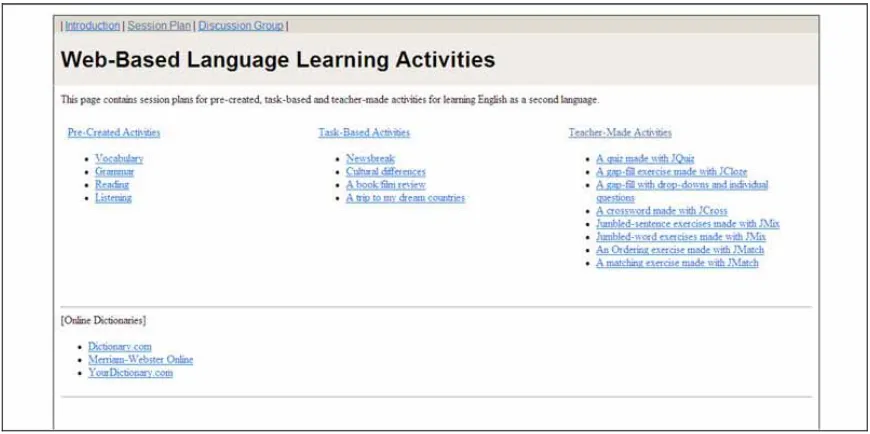
Task: Click the Cultural differences link
Action: point(386,171)
